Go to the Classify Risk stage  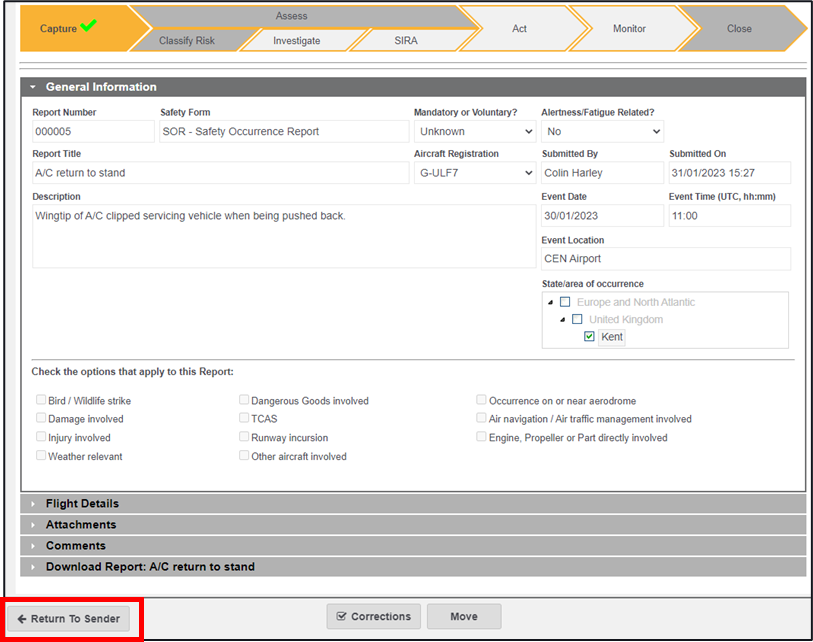click(x=187, y=41)
